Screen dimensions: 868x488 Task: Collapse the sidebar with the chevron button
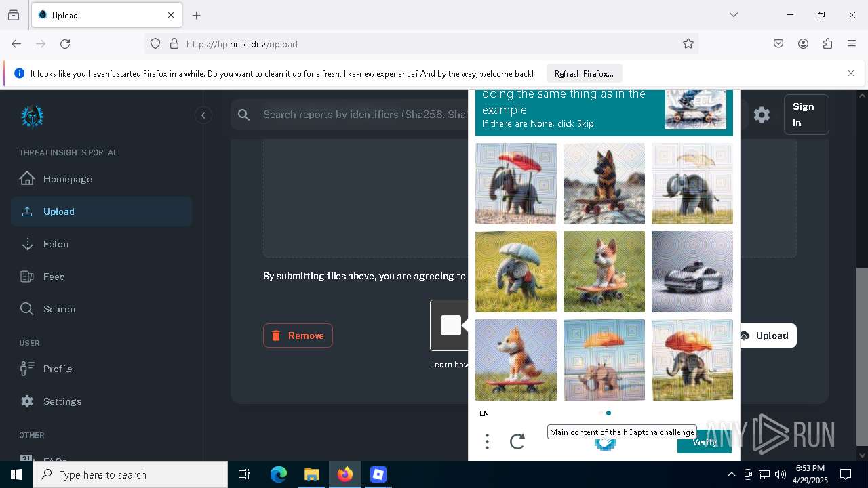(203, 115)
